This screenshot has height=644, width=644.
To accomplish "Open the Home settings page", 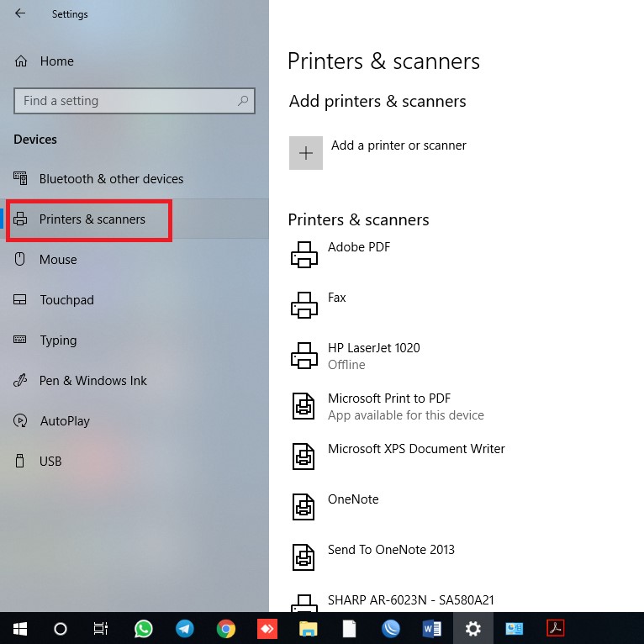I will pyautogui.click(x=56, y=61).
